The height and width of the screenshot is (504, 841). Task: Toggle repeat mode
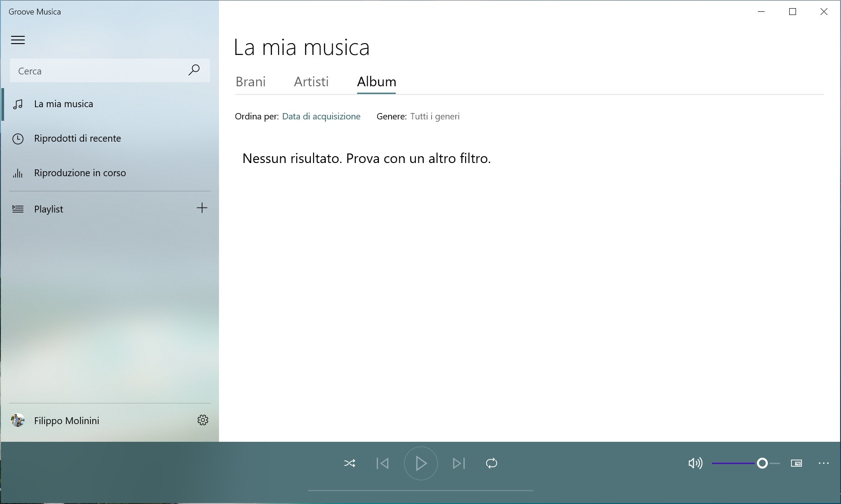point(492,463)
